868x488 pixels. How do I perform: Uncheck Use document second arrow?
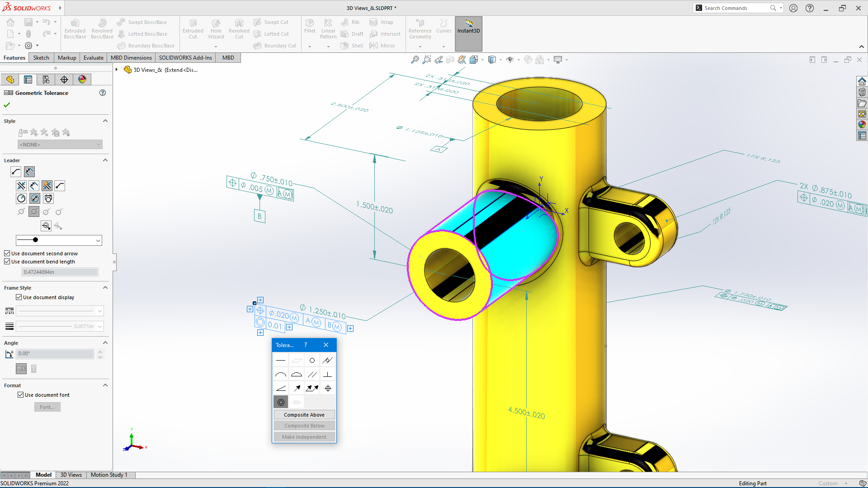pyautogui.click(x=7, y=253)
